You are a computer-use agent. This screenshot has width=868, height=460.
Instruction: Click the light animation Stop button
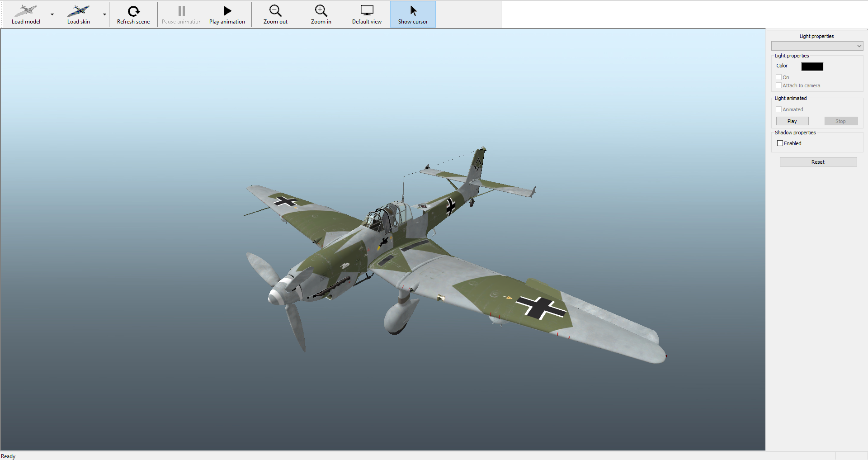point(840,121)
